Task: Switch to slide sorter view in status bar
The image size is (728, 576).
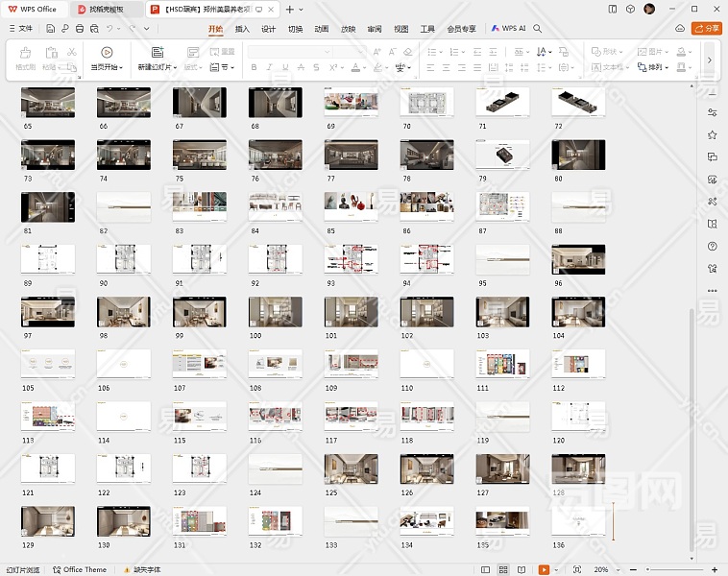Action: tap(502, 569)
